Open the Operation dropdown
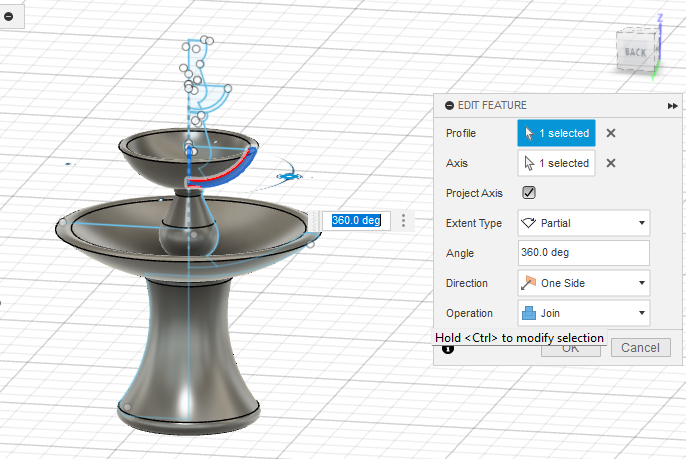This screenshot has width=686, height=459. tap(584, 313)
